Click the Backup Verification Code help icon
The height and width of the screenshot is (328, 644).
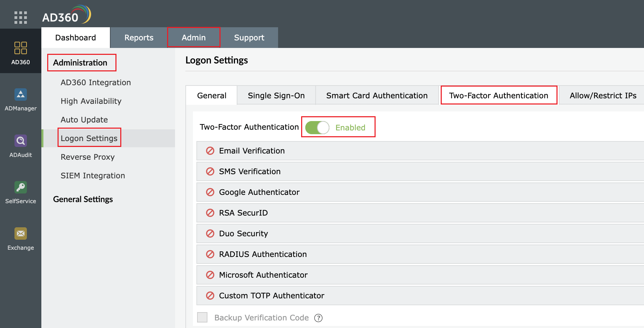[x=319, y=318]
